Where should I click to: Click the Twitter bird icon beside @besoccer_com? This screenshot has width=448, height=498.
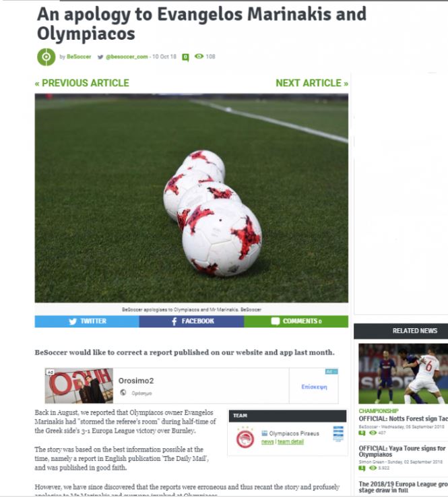pyautogui.click(x=100, y=57)
